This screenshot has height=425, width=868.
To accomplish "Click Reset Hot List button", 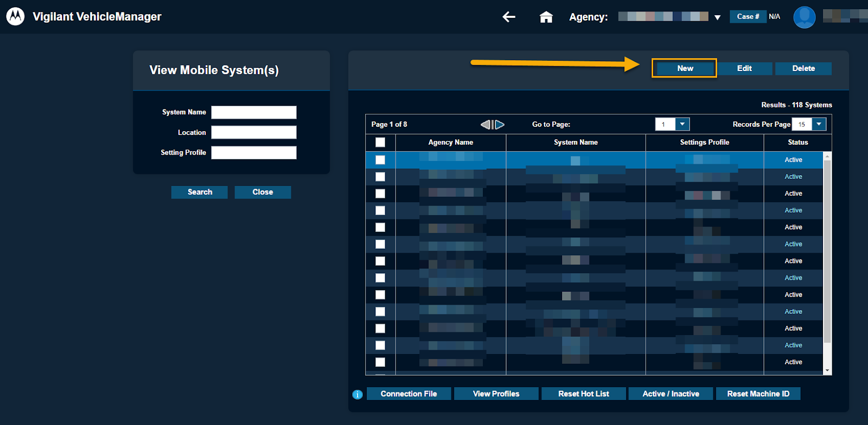I will click(584, 394).
